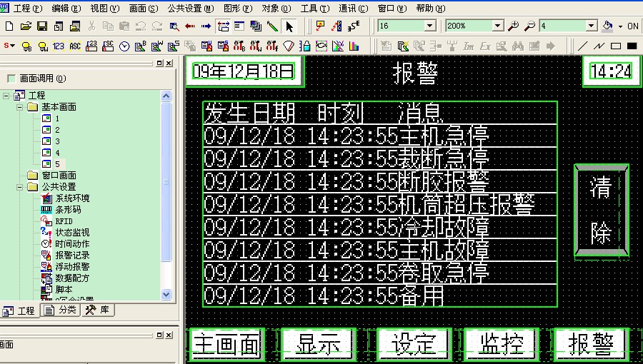Select the ASCII display object tool

pyautogui.click(x=75, y=46)
